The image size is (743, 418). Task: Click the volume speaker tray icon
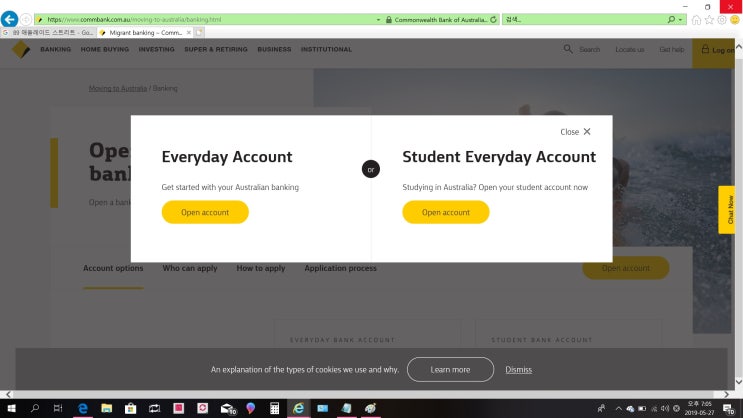(x=665, y=409)
